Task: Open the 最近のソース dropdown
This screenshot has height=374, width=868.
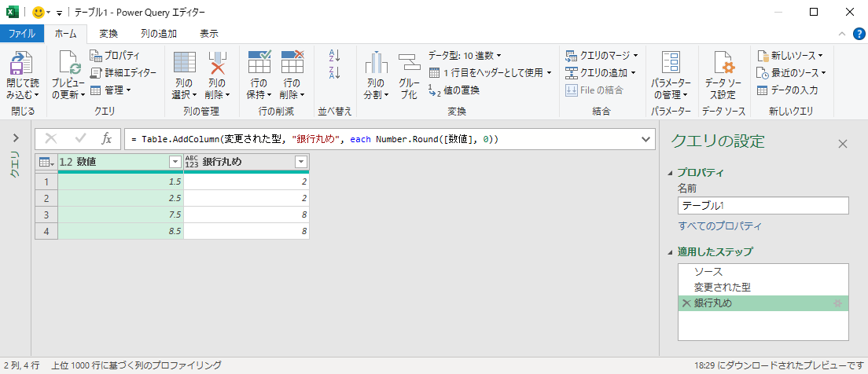Action: coord(792,72)
